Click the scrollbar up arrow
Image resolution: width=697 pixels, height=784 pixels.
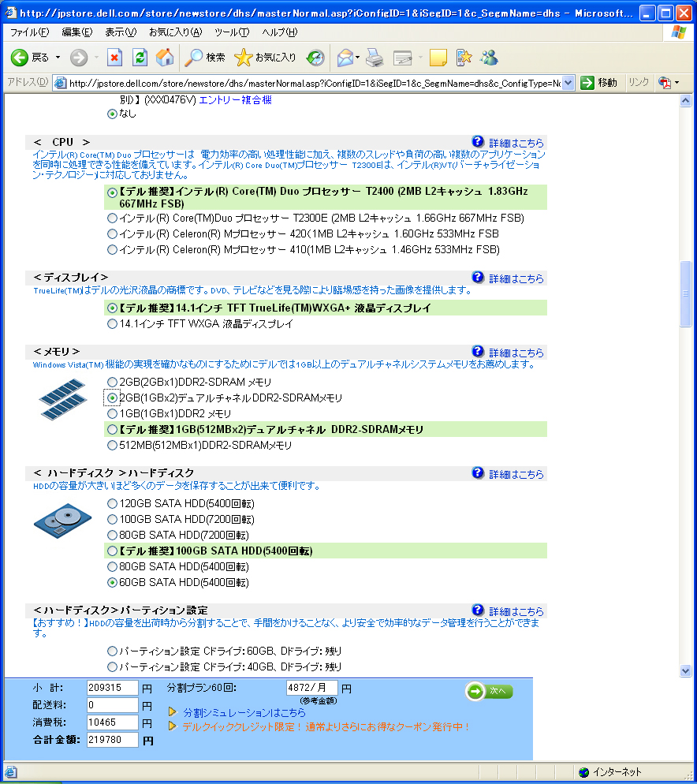pyautogui.click(x=685, y=100)
